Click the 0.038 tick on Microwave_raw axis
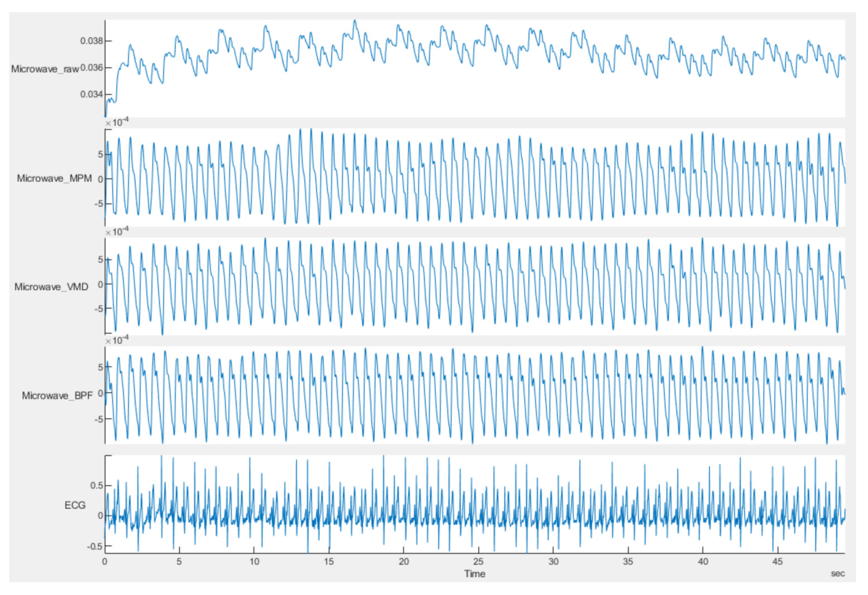This screenshot has width=868, height=595. click(91, 41)
